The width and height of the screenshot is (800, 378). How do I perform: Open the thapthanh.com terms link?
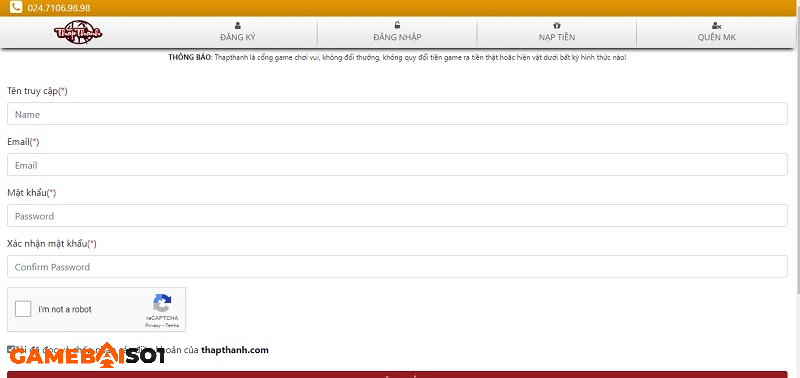pos(235,350)
